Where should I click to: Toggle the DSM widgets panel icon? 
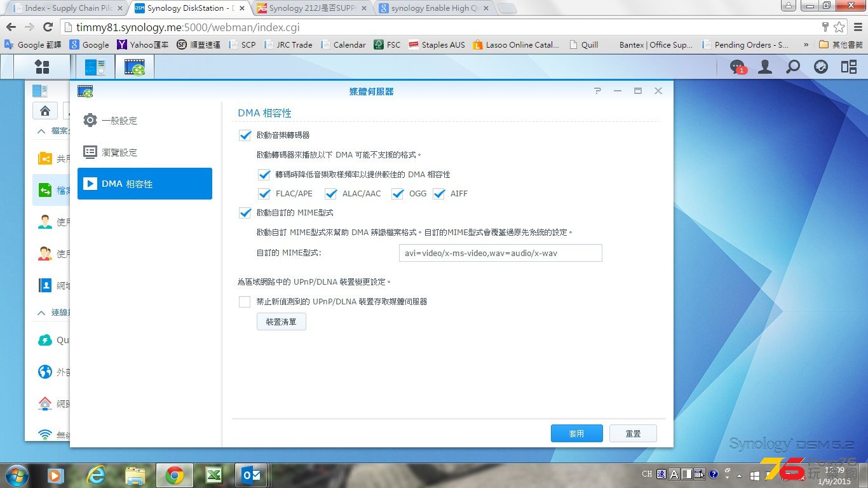click(849, 67)
